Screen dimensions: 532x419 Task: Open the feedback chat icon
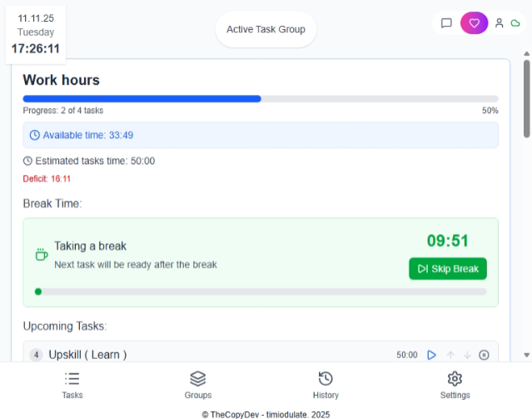click(446, 23)
